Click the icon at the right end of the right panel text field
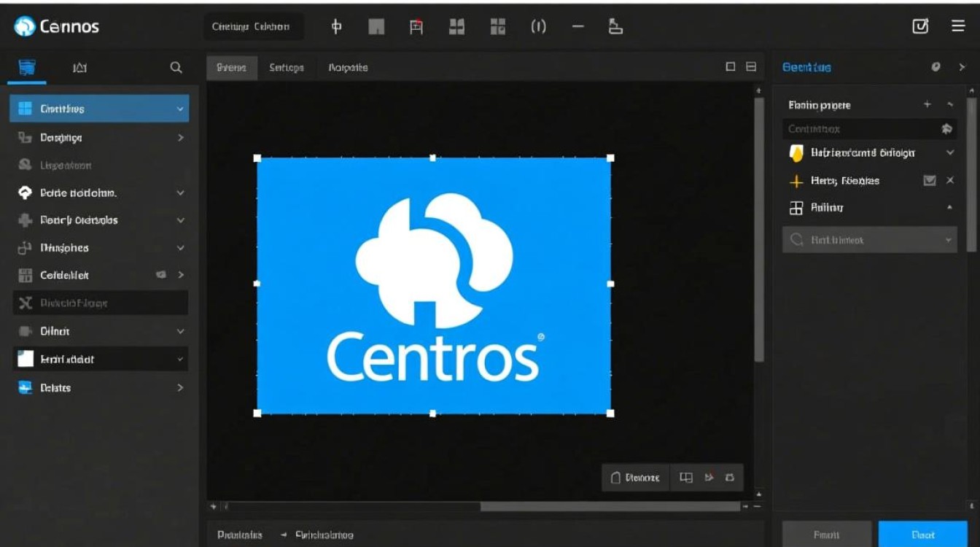This screenshot has height=547, width=980. (x=946, y=129)
